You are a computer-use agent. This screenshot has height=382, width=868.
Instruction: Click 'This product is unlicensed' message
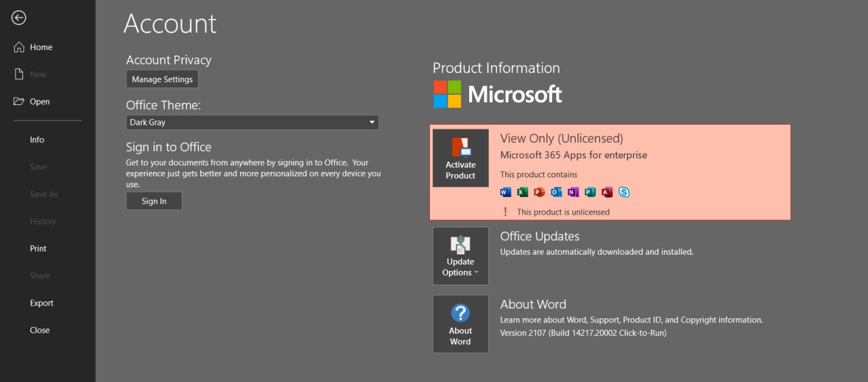[563, 212]
